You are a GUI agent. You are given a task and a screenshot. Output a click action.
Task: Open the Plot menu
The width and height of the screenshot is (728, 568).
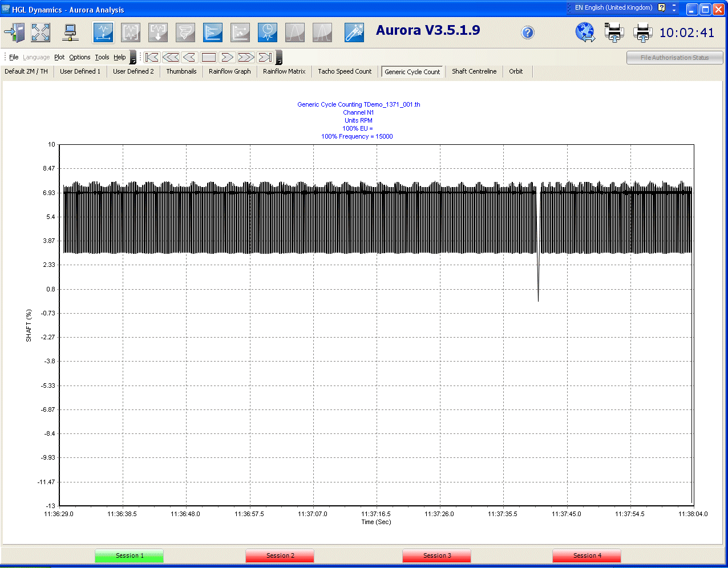coord(59,57)
